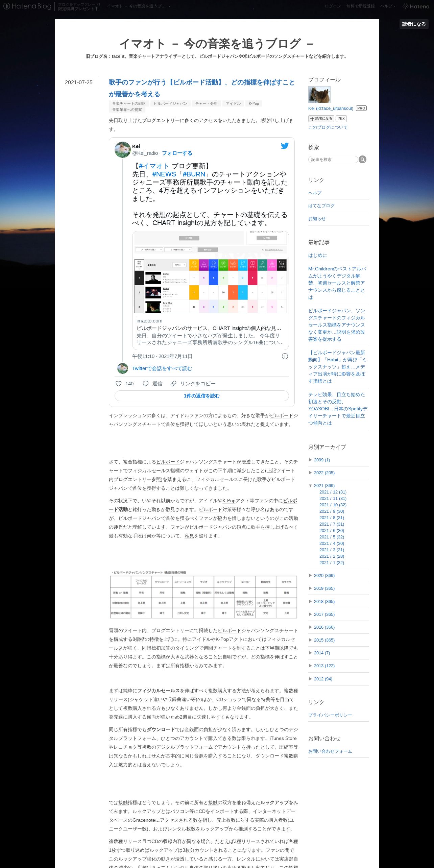
Task: Expand the 2017 (365) archive
Action: pos(310,614)
